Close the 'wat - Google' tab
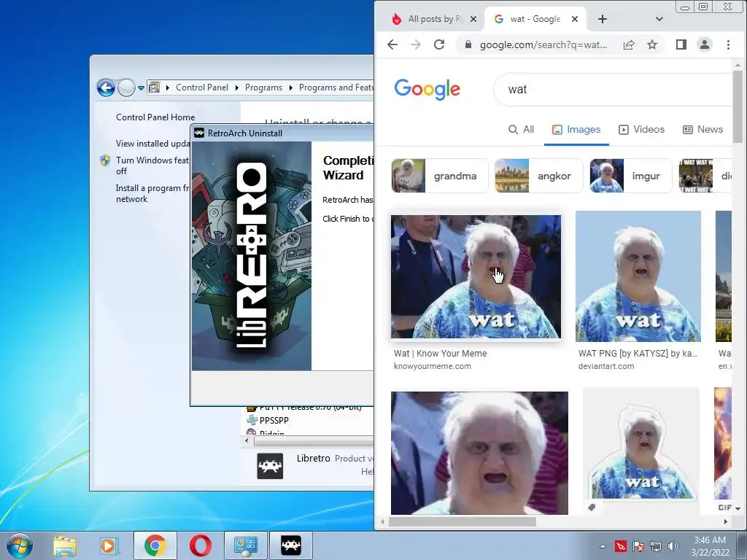This screenshot has height=560, width=747. (x=575, y=19)
